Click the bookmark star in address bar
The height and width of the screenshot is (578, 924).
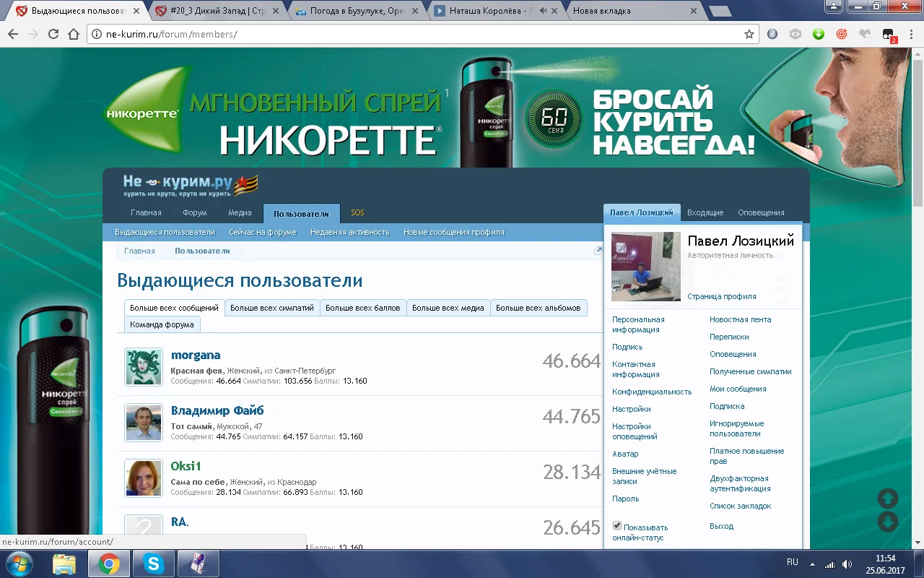749,34
